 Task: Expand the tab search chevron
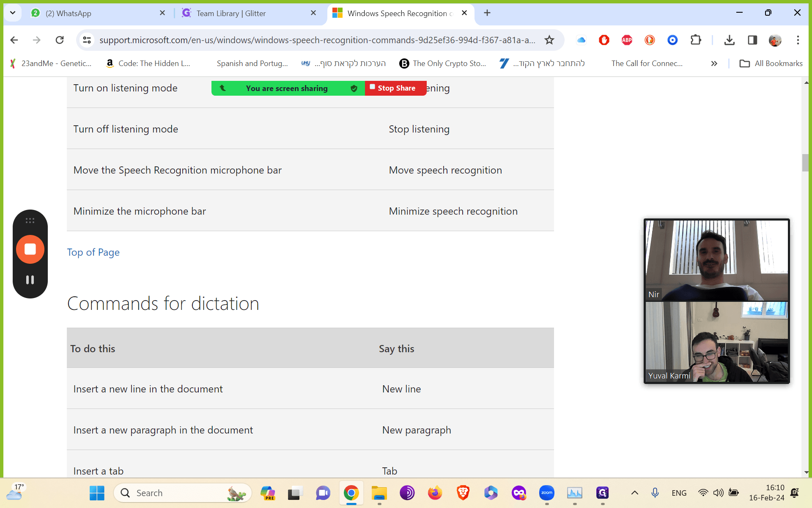[13, 13]
